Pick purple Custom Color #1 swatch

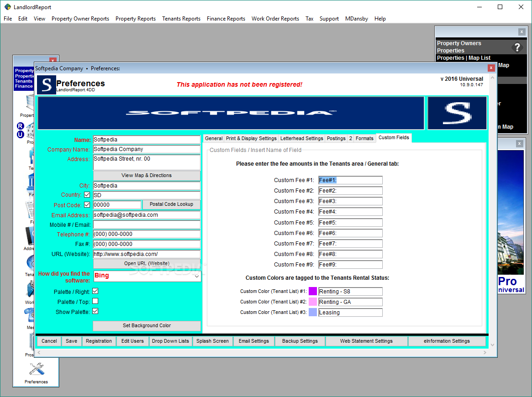coord(312,291)
